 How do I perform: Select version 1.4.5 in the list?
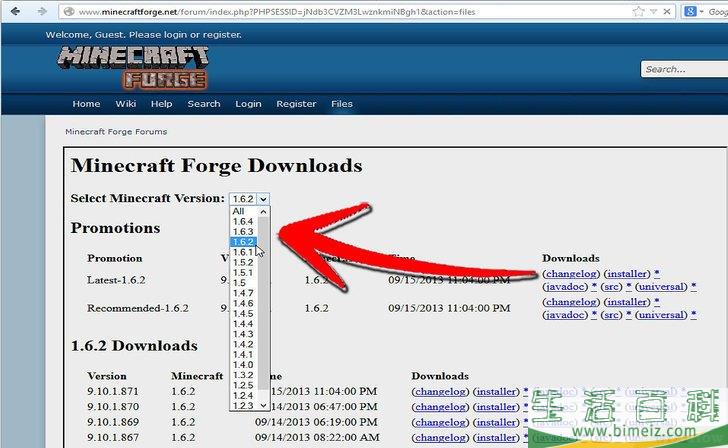[244, 314]
